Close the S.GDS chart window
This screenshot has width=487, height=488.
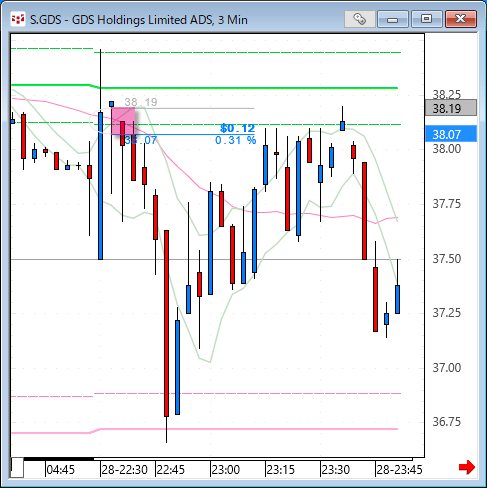[x=461, y=19]
